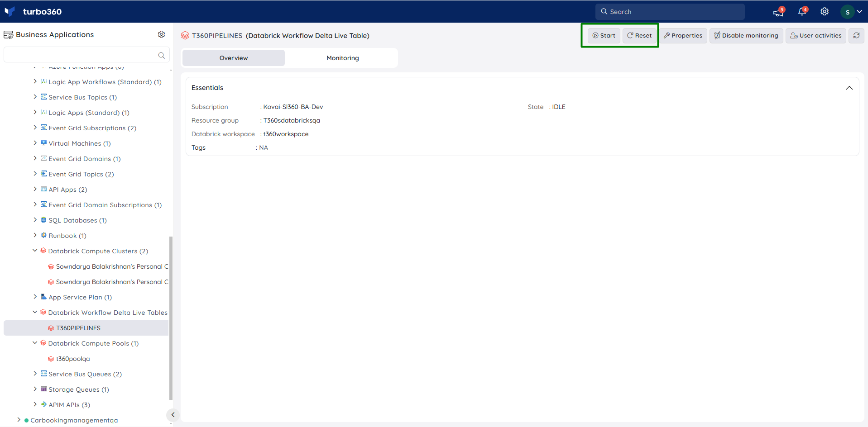Click the turbo360 logo icon
This screenshot has height=427, width=868.
coord(10,11)
